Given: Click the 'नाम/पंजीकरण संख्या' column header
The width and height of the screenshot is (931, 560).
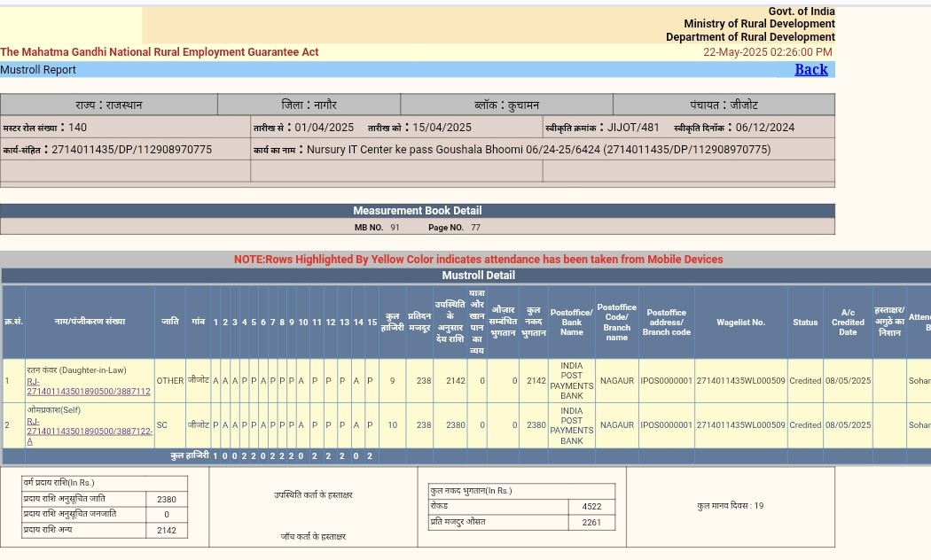Looking at the screenshot, I should pyautogui.click(x=90, y=322).
